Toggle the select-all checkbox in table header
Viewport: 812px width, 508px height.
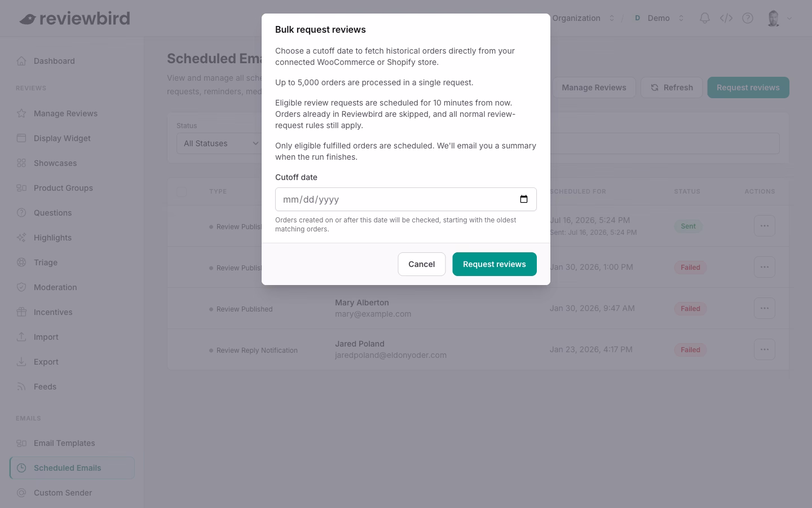(182, 192)
